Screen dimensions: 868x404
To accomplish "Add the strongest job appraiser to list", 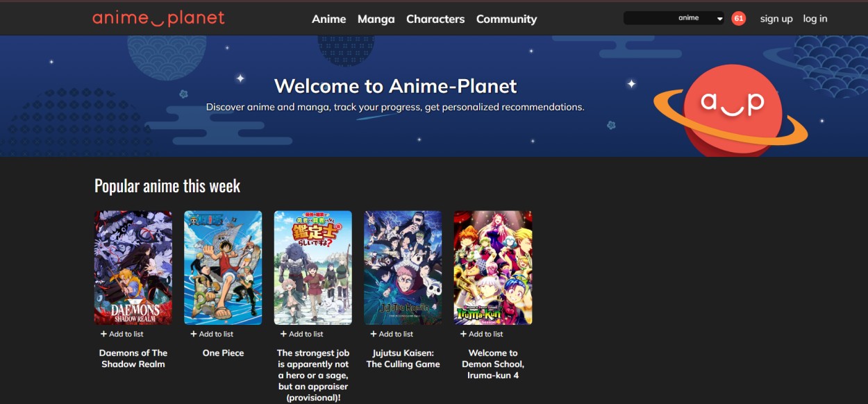I will coord(302,334).
